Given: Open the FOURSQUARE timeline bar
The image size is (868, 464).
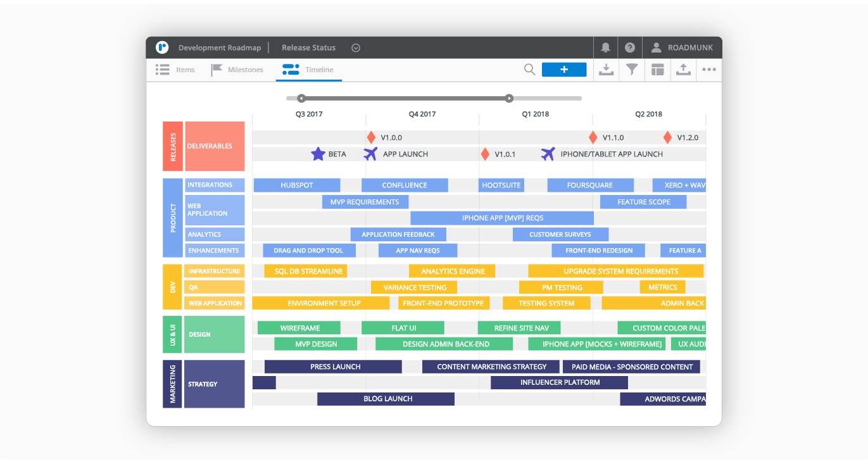Looking at the screenshot, I should tap(590, 185).
